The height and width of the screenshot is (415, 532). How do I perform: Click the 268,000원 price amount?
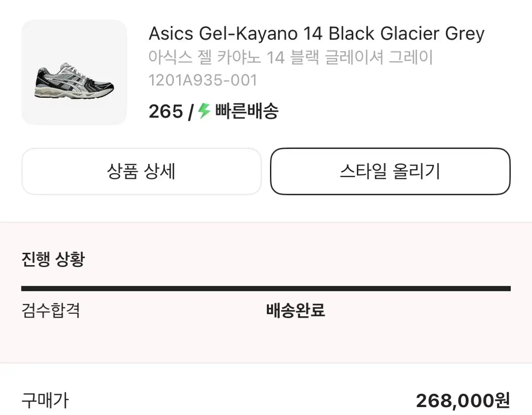[463, 401]
